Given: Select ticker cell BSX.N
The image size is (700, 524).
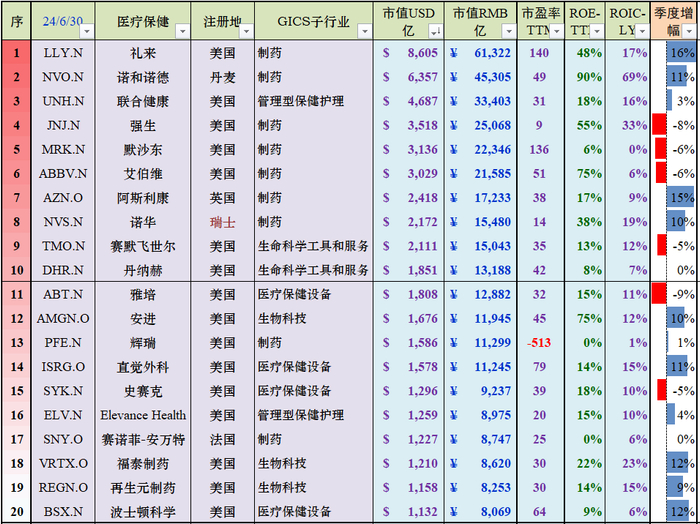Looking at the screenshot, I should (x=63, y=512).
